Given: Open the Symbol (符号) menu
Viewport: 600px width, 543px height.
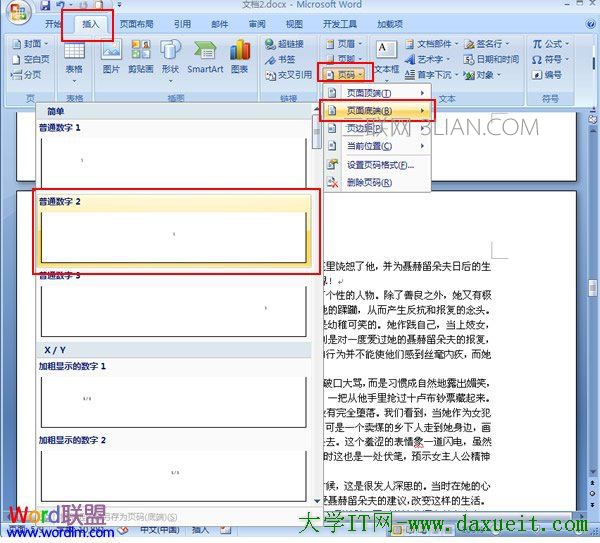Looking at the screenshot, I should point(550,59).
